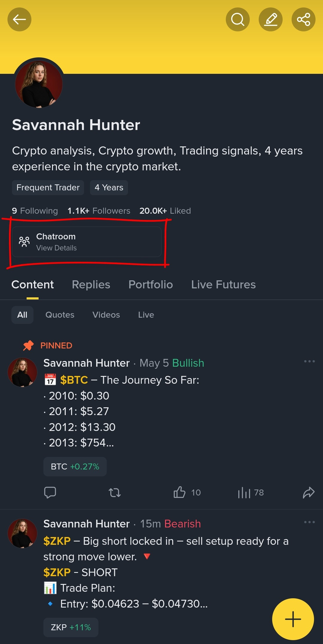Open three-dot menu on pinned post
This screenshot has width=323, height=644.
[x=309, y=361]
